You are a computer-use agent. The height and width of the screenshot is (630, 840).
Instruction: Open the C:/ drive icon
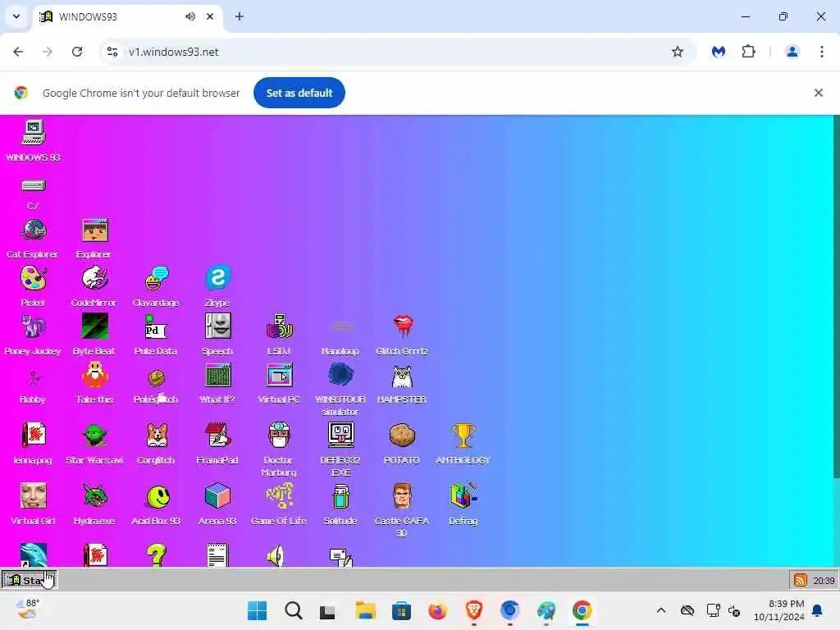point(33,186)
